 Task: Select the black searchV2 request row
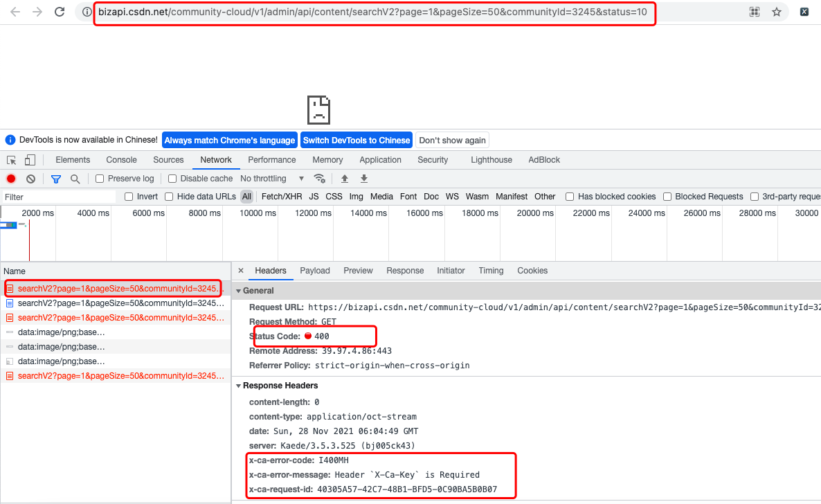(115, 303)
